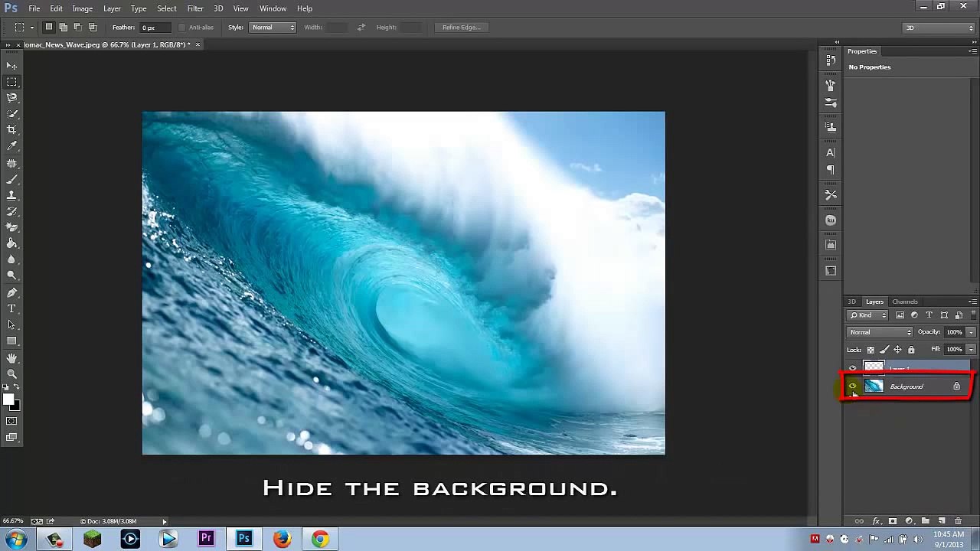The image size is (980, 551).
Task: Switch to the Channels tab
Action: [905, 302]
